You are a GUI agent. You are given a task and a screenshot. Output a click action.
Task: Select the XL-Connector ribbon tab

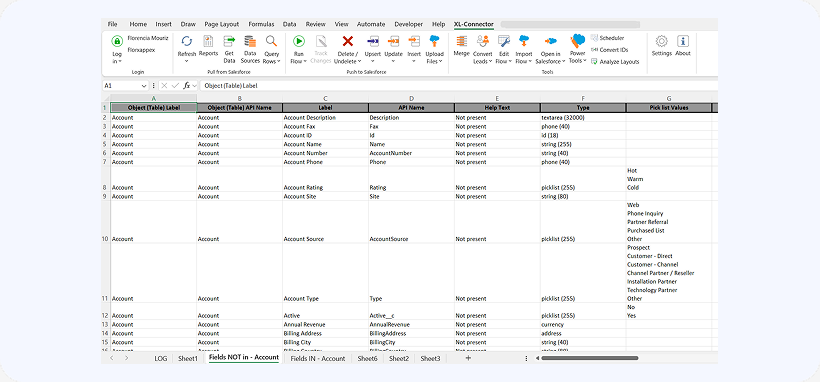(x=473, y=24)
